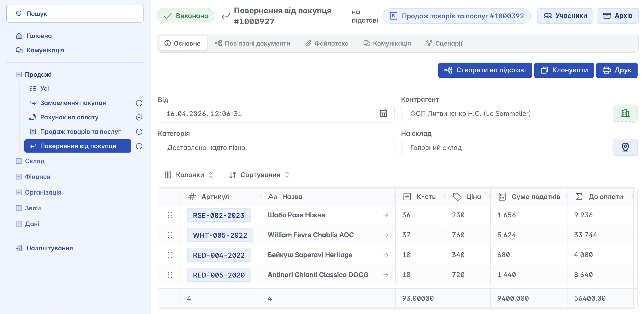Click plus icon next to Повернення від покупця

click(139, 146)
